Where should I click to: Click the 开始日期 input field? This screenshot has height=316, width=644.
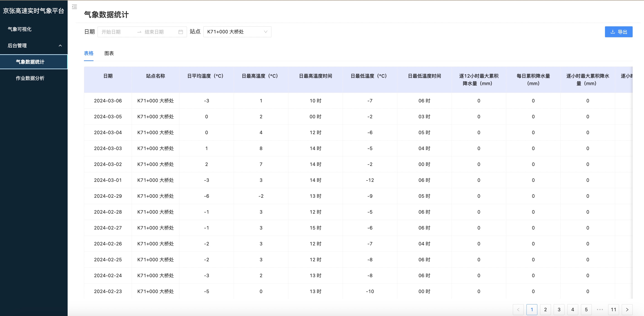click(x=118, y=32)
